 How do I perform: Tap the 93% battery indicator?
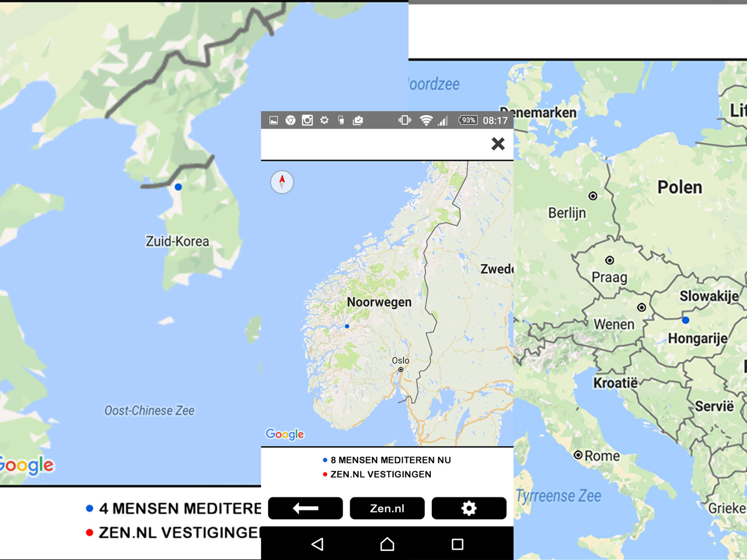click(468, 120)
